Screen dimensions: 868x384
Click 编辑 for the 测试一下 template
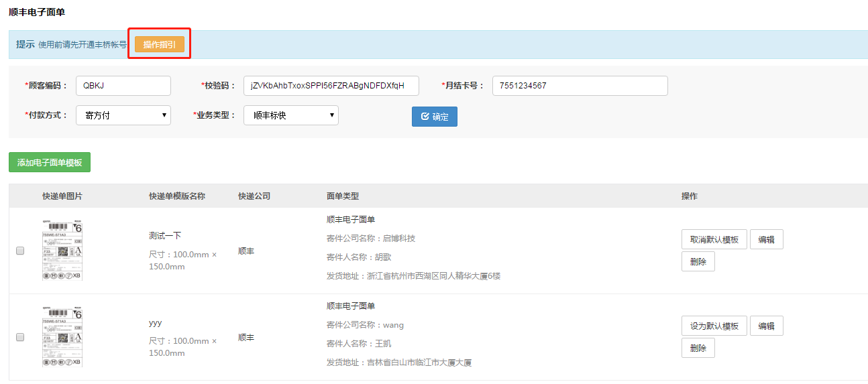(x=767, y=240)
